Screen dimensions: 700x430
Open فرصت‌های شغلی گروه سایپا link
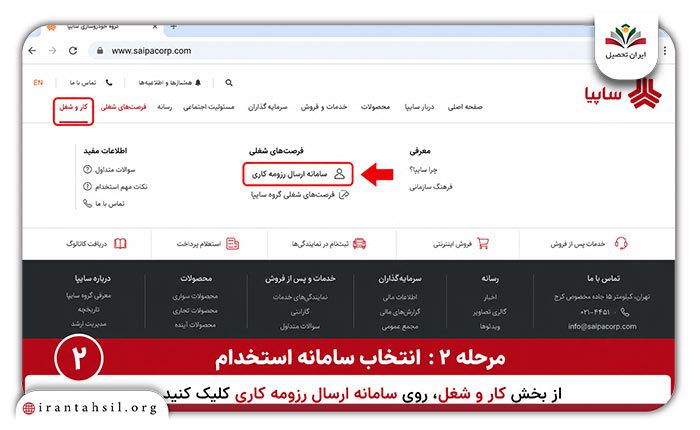pyautogui.click(x=292, y=195)
